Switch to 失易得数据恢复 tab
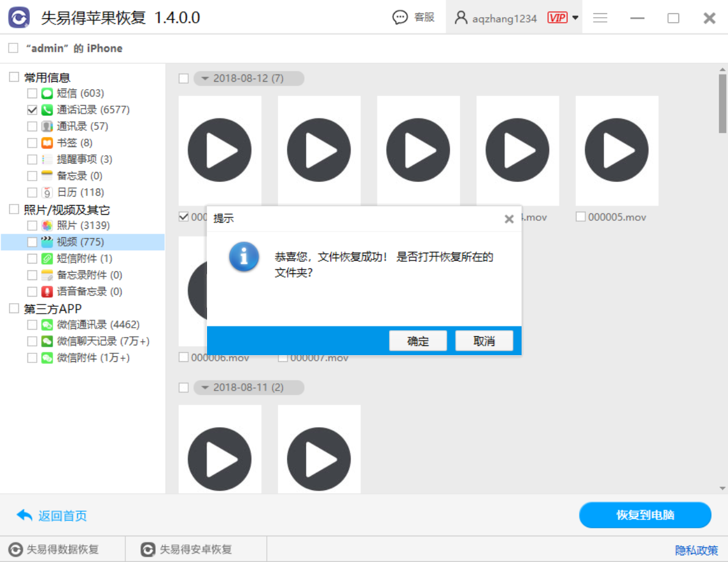This screenshot has height=562, width=728. coord(63,549)
